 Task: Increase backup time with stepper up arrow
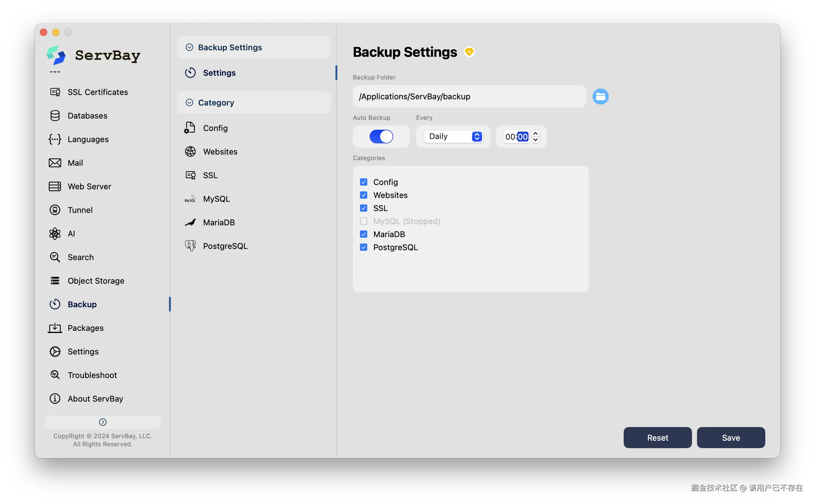[535, 133]
